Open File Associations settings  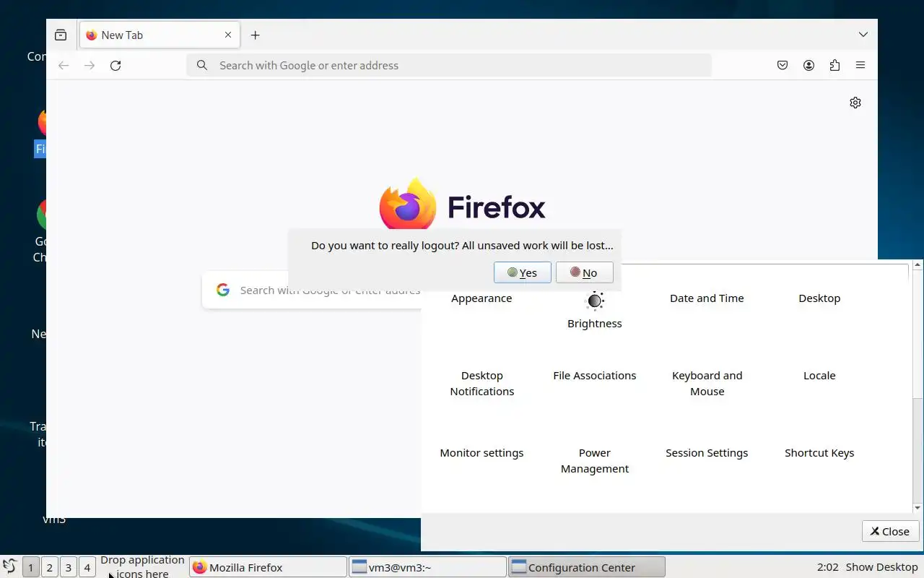coord(595,376)
